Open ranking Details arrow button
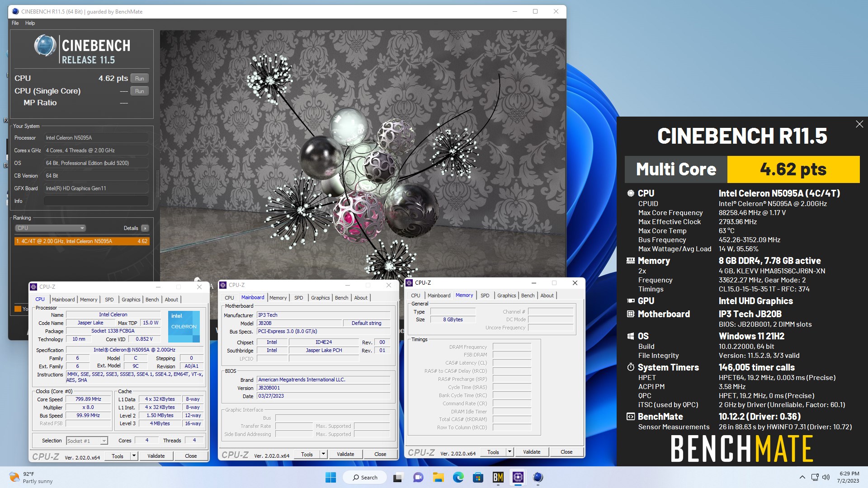The height and width of the screenshot is (488, 868). pyautogui.click(x=145, y=228)
